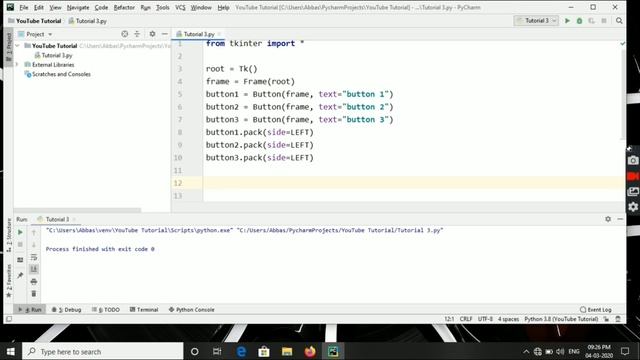Collapse the YouTube Tutorial project tree node
The height and width of the screenshot is (360, 640).
coord(18,46)
